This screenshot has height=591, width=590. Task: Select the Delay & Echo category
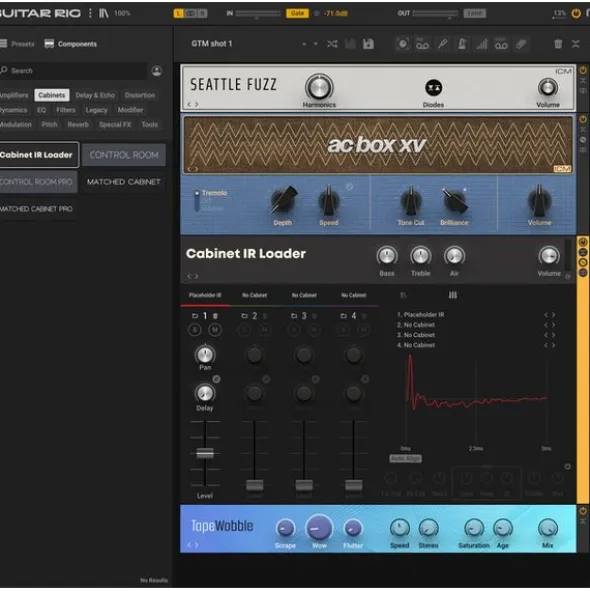(x=95, y=95)
